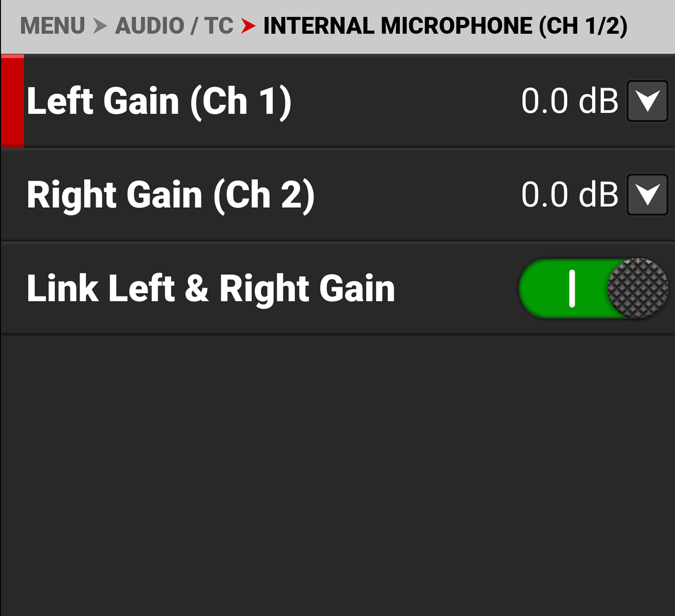Navigate back via the MENU breadcrumb
The height and width of the screenshot is (616, 675).
[54, 26]
